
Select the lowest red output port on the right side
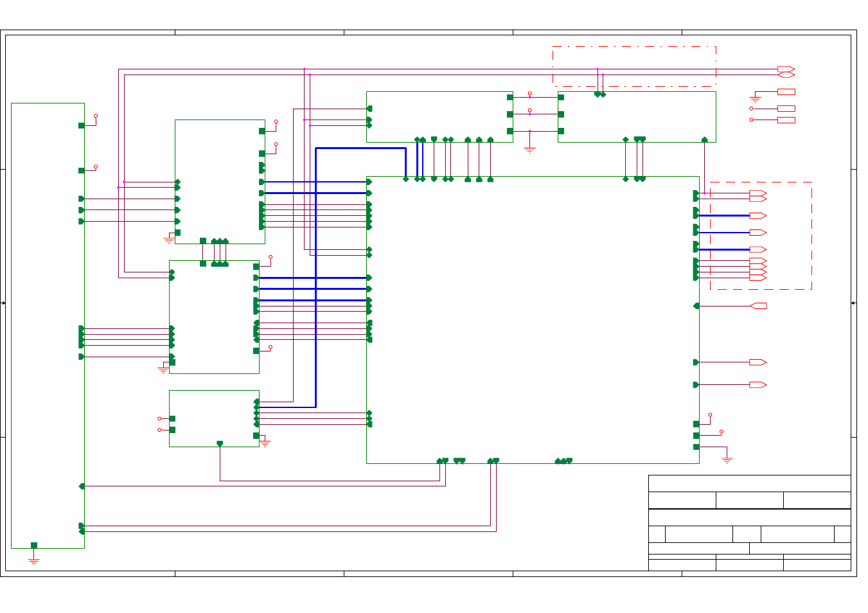pyautogui.click(x=758, y=385)
